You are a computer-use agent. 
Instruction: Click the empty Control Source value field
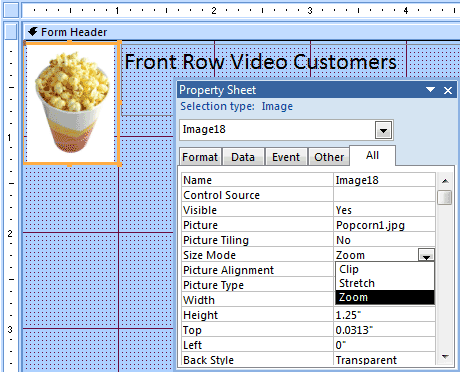[385, 195]
